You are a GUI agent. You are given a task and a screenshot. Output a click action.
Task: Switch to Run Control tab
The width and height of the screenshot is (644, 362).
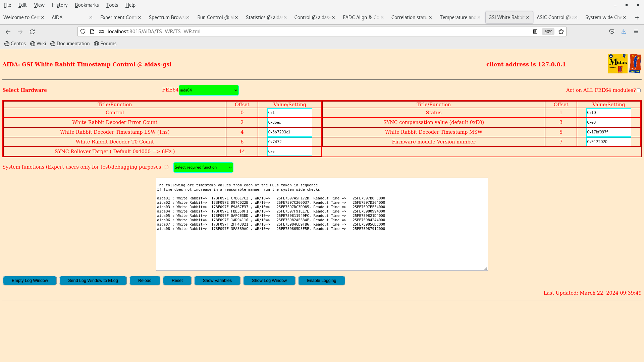(x=215, y=17)
